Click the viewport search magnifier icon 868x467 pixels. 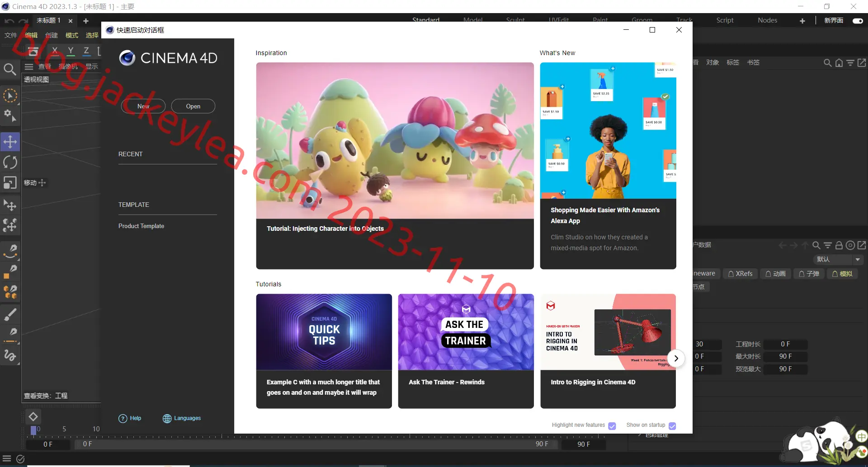(9, 69)
